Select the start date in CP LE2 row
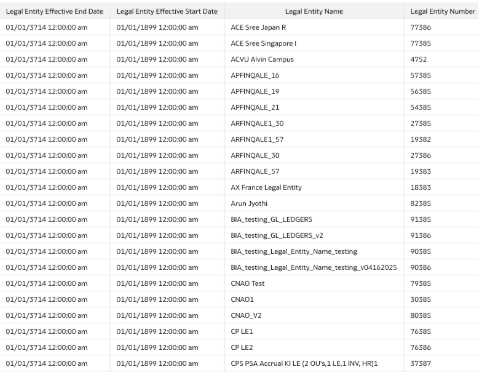The height and width of the screenshot is (372, 478). (x=157, y=347)
